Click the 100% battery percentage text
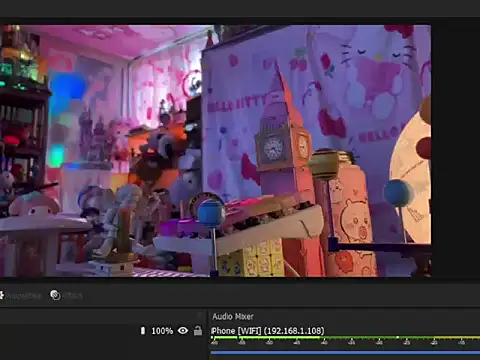The image size is (480, 360). coord(162,331)
